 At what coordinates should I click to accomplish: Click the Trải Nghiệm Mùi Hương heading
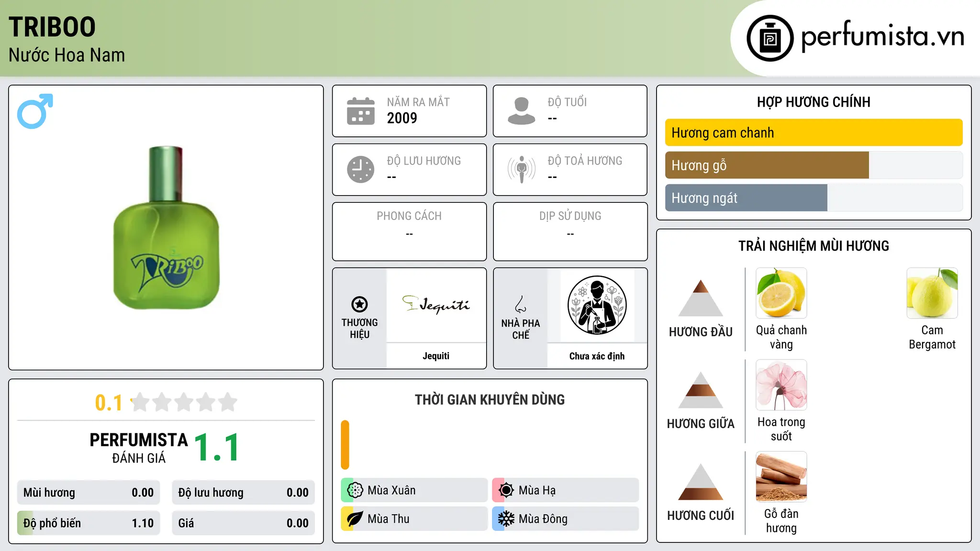click(x=813, y=246)
